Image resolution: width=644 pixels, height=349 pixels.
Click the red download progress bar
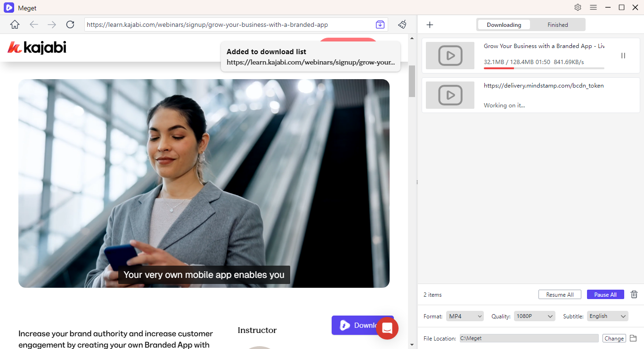(x=498, y=67)
